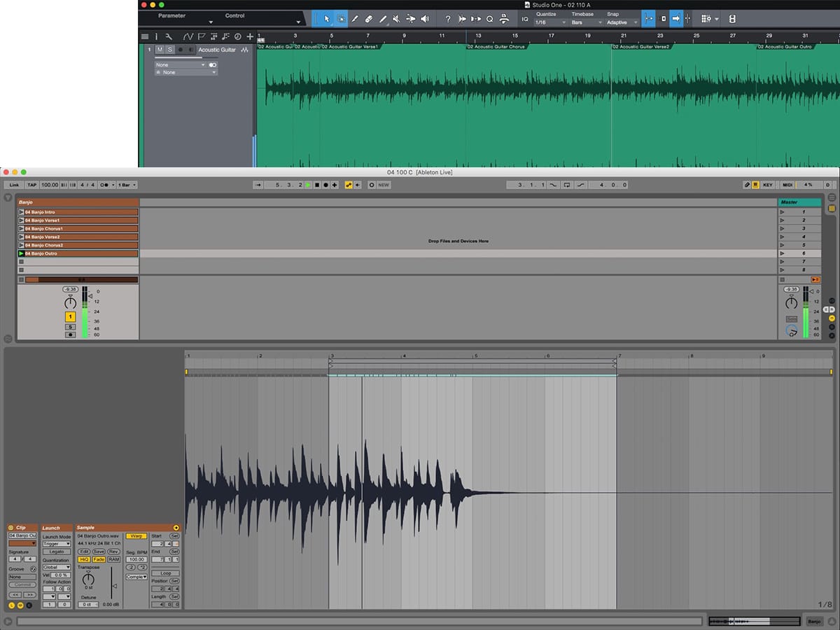Select the Listen speaker tool
The image size is (840, 630).
[x=424, y=19]
